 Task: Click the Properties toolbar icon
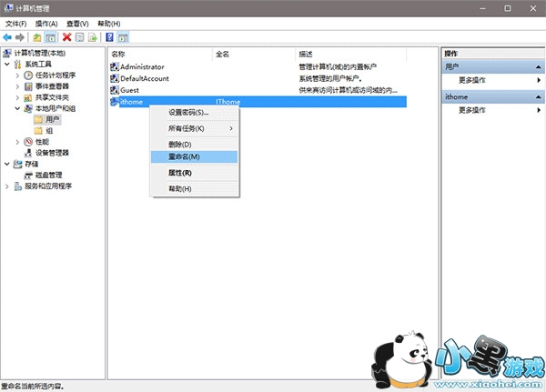[80, 37]
